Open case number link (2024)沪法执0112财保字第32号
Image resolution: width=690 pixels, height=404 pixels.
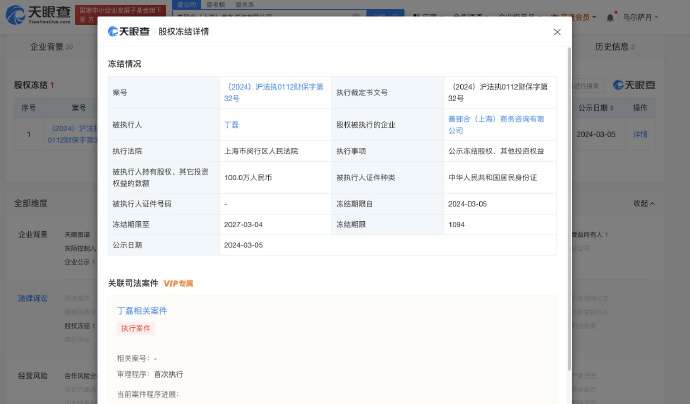pos(273,92)
